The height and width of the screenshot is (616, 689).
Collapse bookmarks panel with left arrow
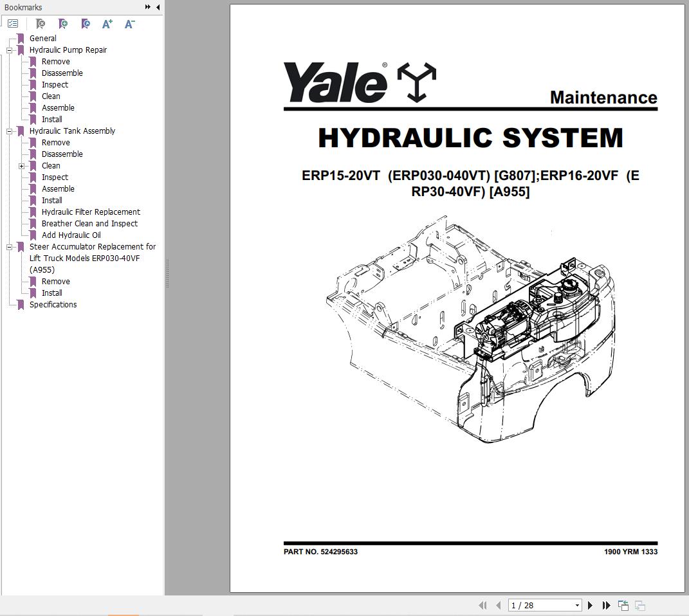pos(158,7)
